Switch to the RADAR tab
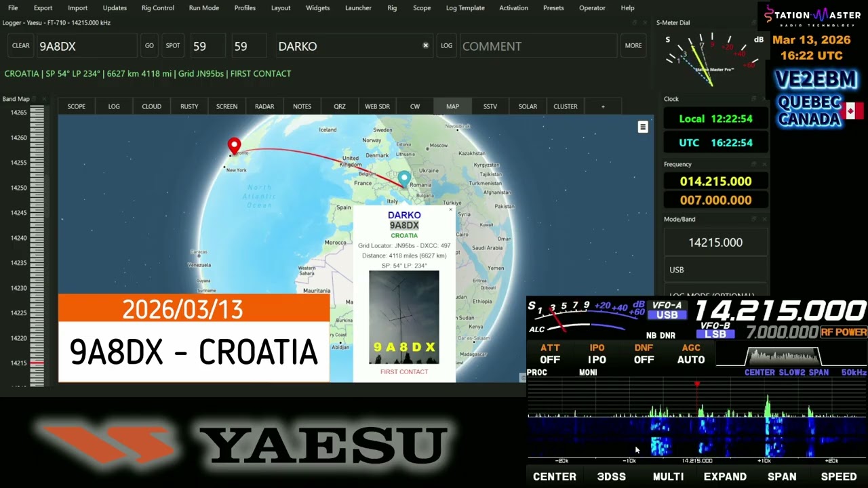The height and width of the screenshot is (488, 868). click(x=264, y=106)
